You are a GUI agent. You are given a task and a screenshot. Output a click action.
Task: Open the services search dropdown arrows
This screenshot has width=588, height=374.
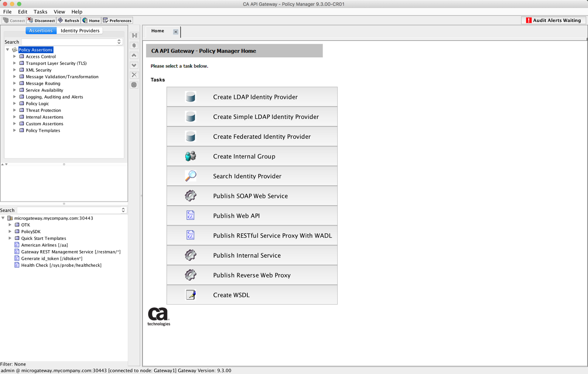(x=123, y=210)
